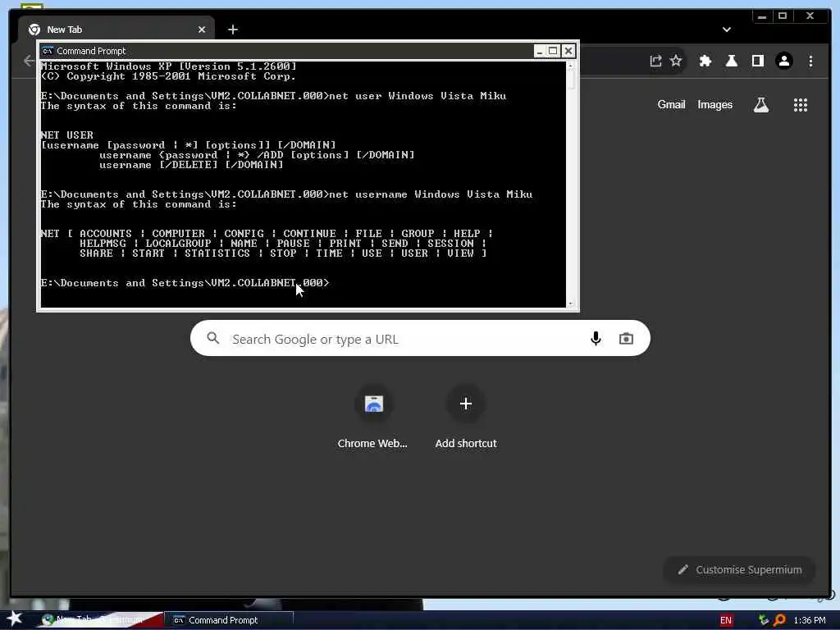
Task: Start voice search with the microphone icon
Action: [596, 339]
